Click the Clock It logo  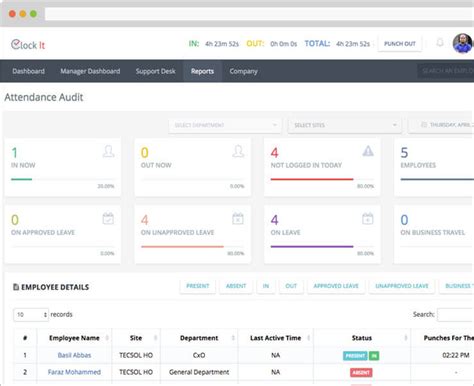(28, 44)
